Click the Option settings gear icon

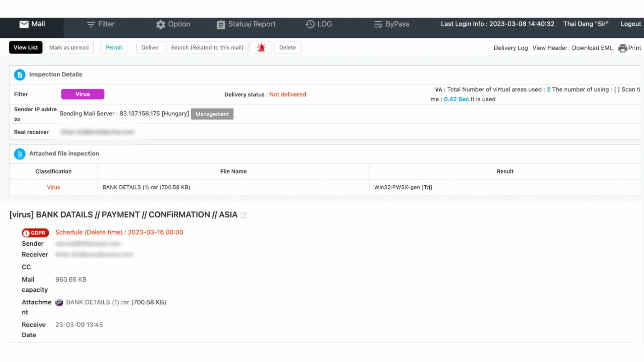161,24
